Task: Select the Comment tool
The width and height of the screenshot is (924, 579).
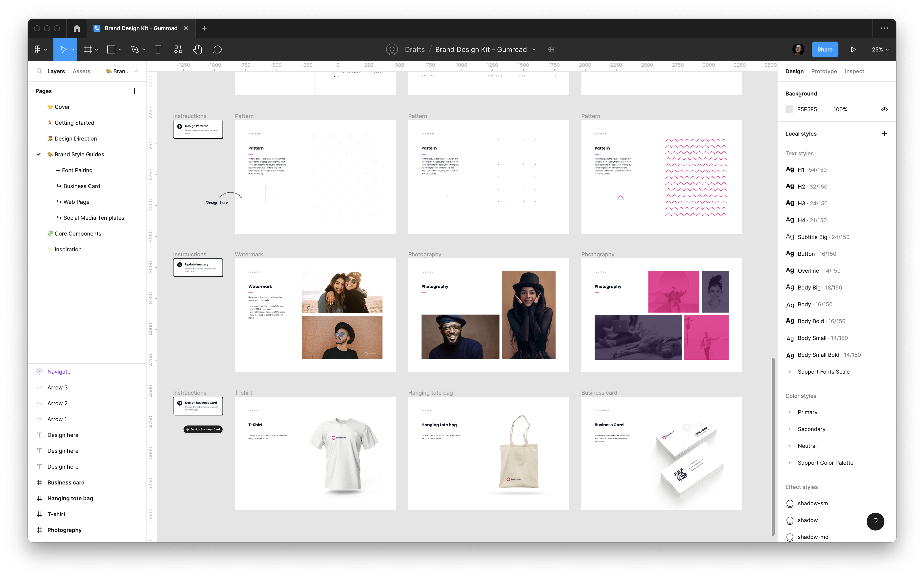Action: [217, 49]
